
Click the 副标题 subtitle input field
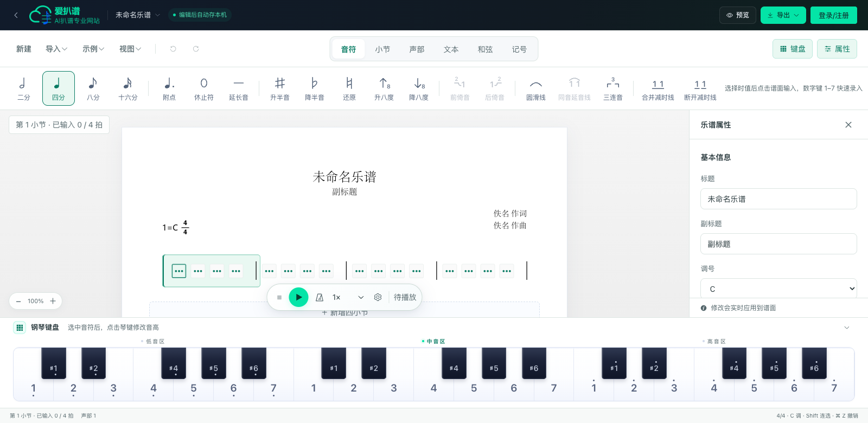[x=778, y=244]
